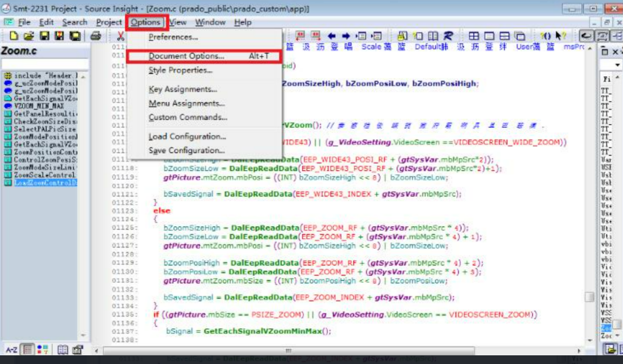Click the Symbol Info parentheses help icon
The width and height of the screenshot is (623, 364).
coord(545,36)
